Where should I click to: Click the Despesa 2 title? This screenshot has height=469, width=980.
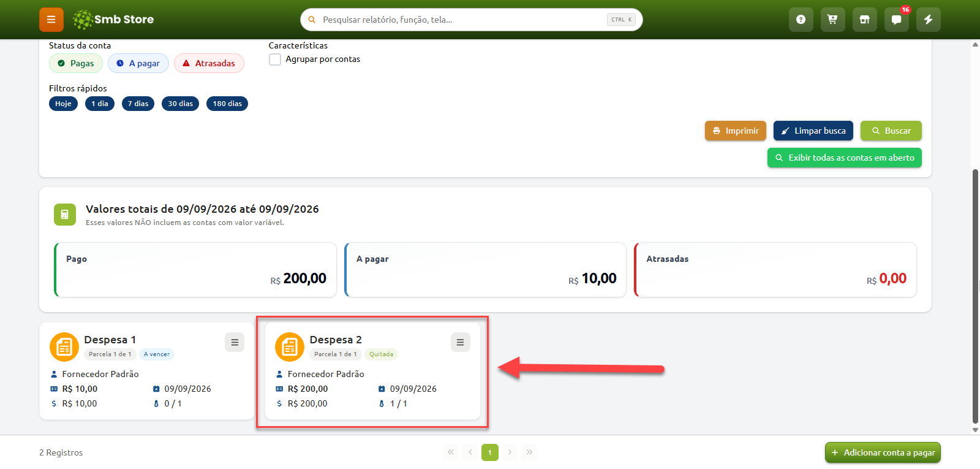[x=336, y=340]
